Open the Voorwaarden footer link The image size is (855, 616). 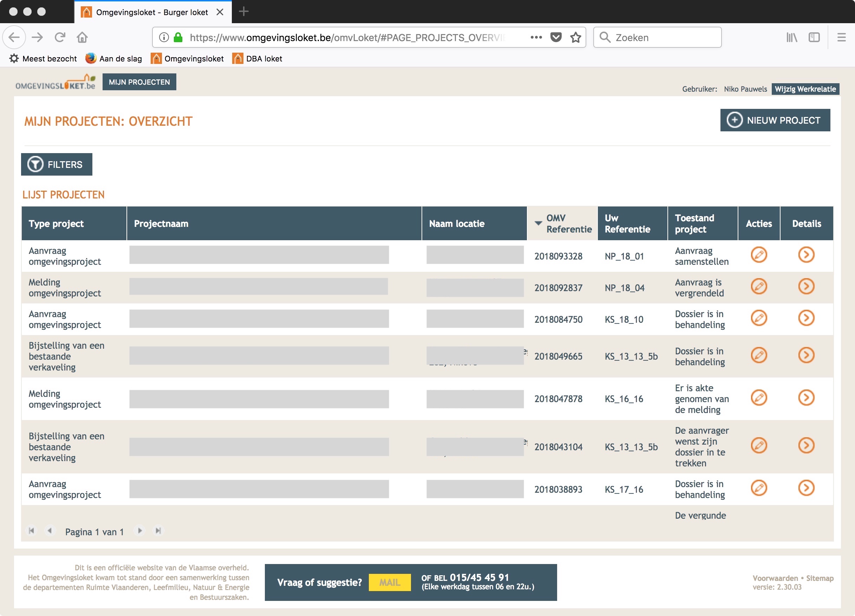pos(775,578)
